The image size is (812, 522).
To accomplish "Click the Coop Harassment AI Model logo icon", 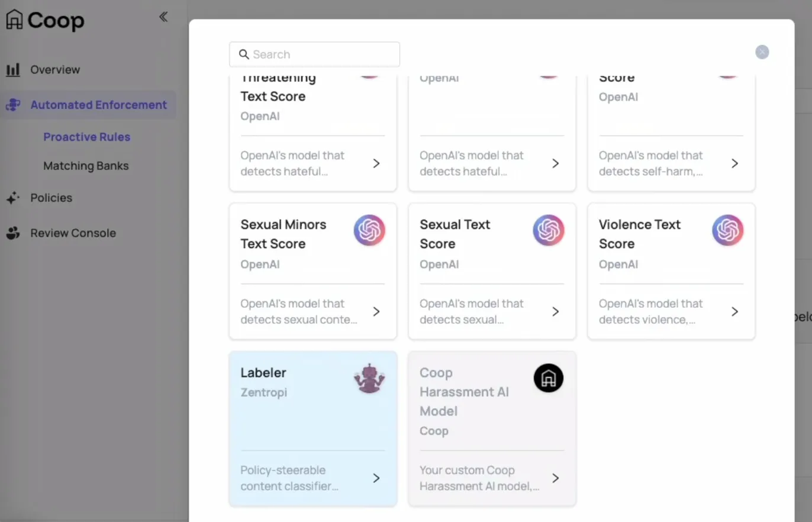I will click(x=549, y=378).
